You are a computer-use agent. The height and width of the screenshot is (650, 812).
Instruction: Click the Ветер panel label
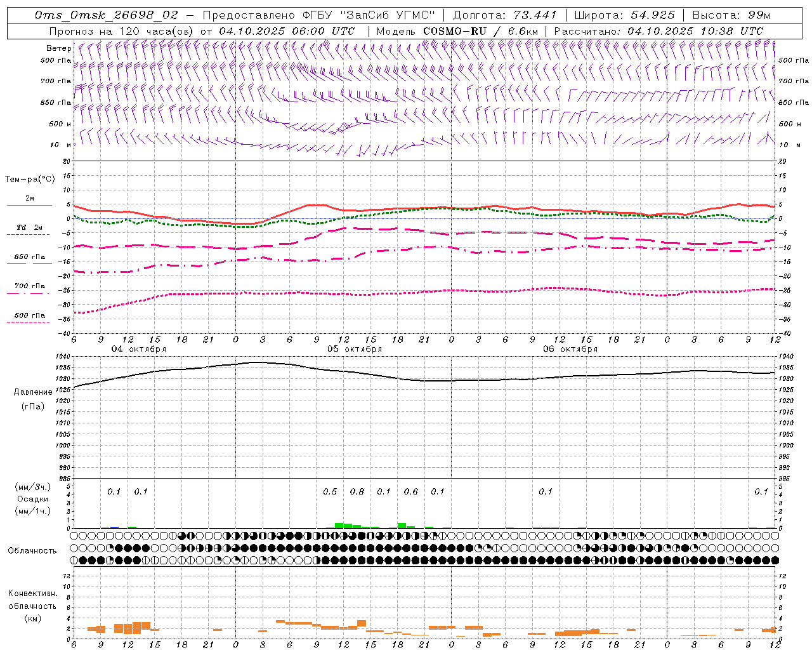coord(58,48)
